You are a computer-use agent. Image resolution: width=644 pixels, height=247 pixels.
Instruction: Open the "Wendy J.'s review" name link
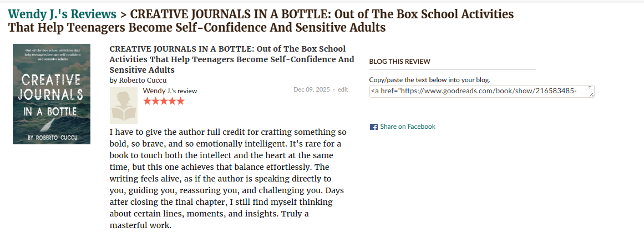[170, 90]
